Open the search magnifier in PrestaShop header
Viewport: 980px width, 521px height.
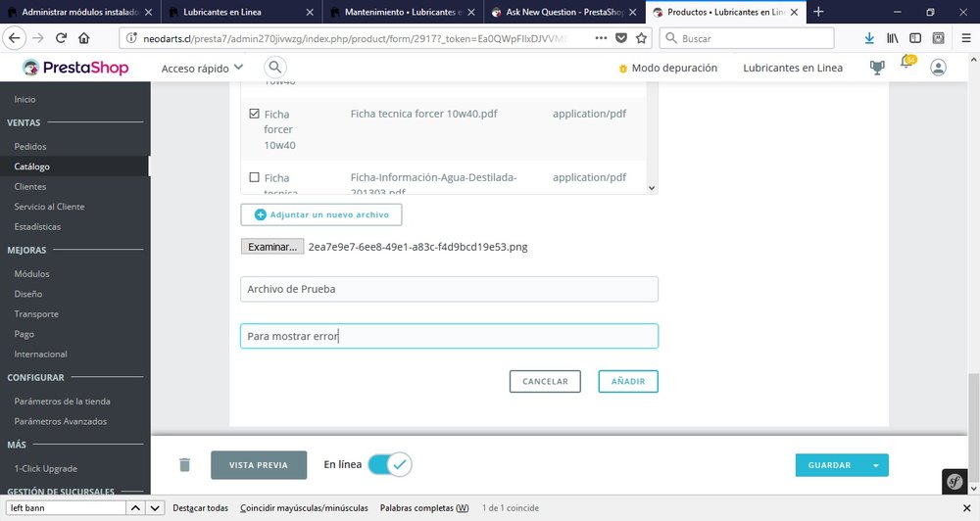click(x=275, y=67)
